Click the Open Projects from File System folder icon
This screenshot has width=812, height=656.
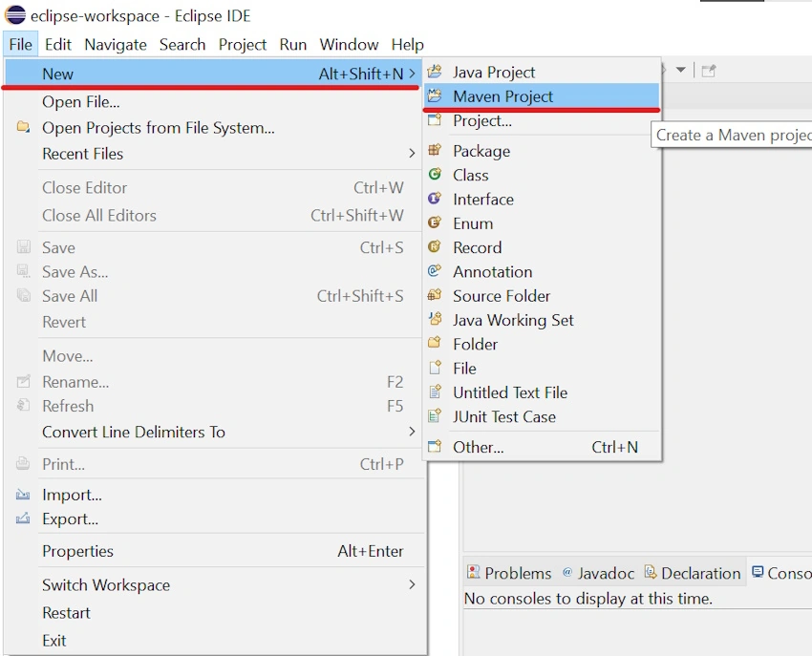click(23, 126)
